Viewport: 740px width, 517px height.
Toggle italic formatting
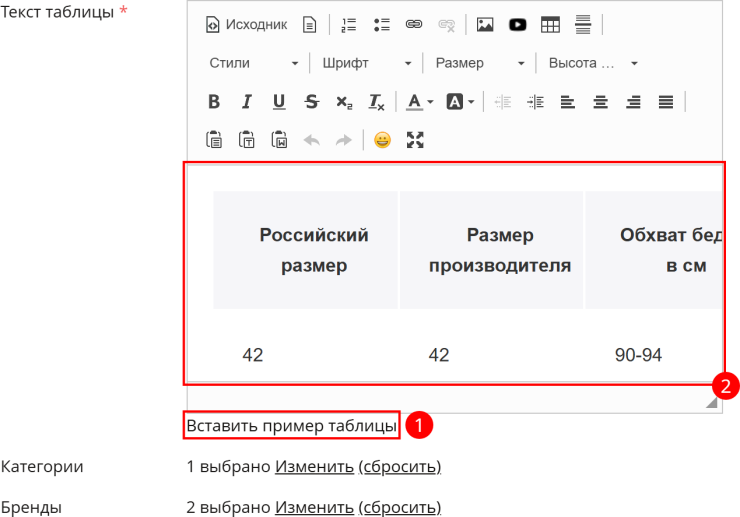(246, 102)
